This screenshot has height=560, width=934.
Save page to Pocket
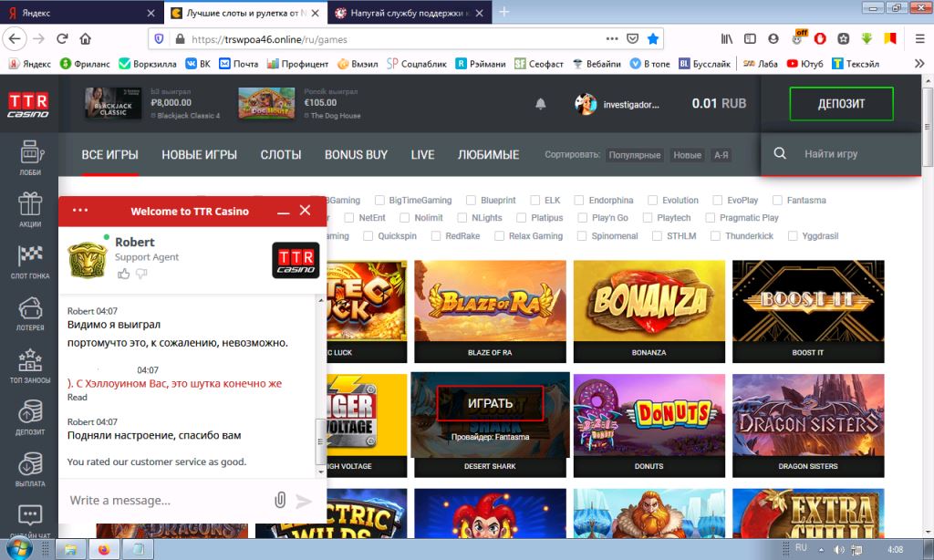pos(633,38)
